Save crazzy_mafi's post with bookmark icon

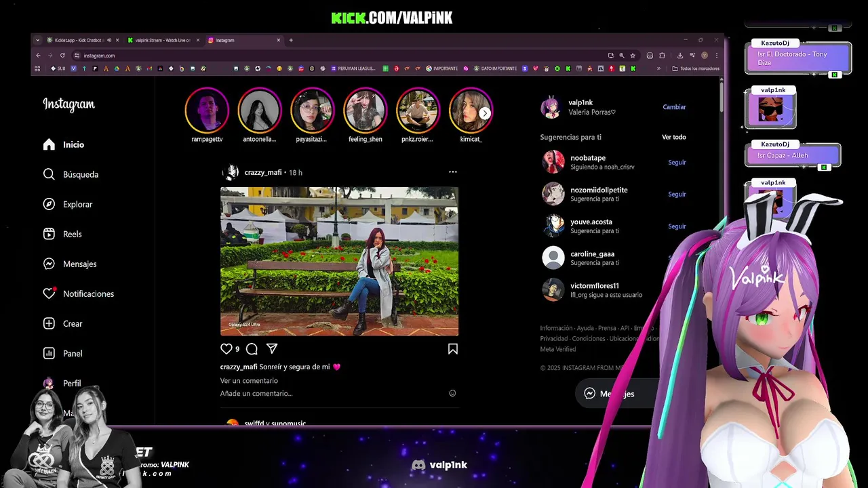[x=453, y=349]
